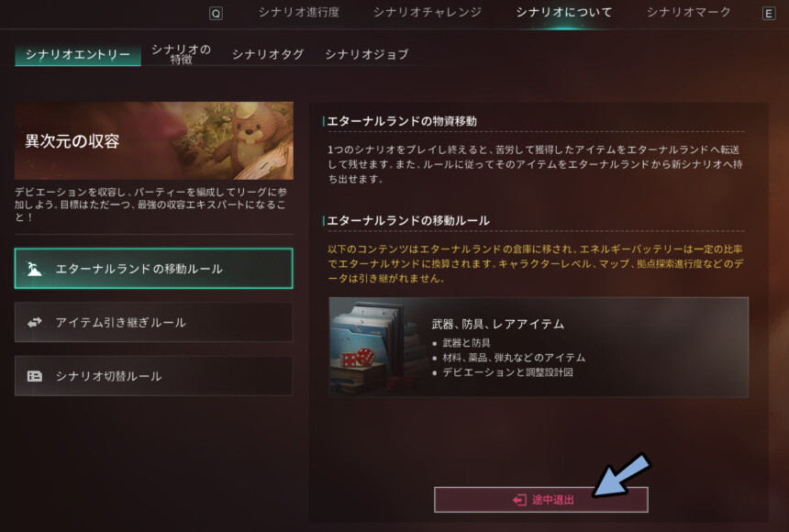789x532 pixels.
Task: Click the Q key shortcut icon
Action: click(x=216, y=14)
